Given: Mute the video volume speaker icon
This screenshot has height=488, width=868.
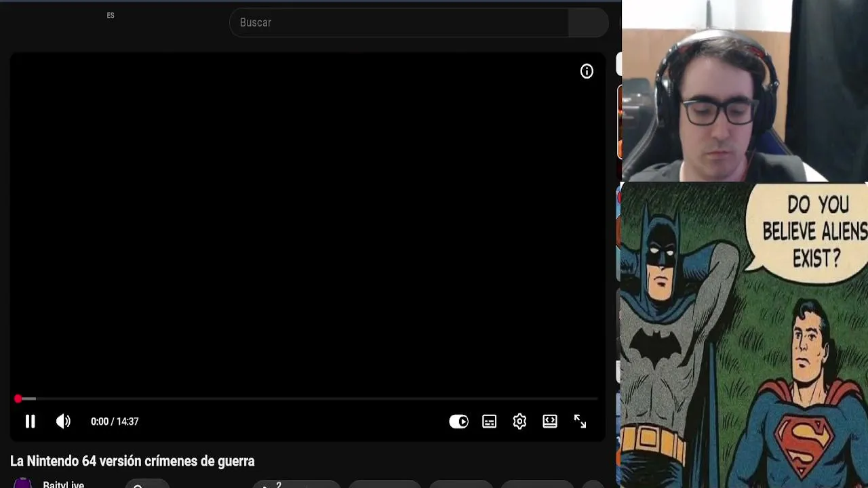Looking at the screenshot, I should click(63, 422).
